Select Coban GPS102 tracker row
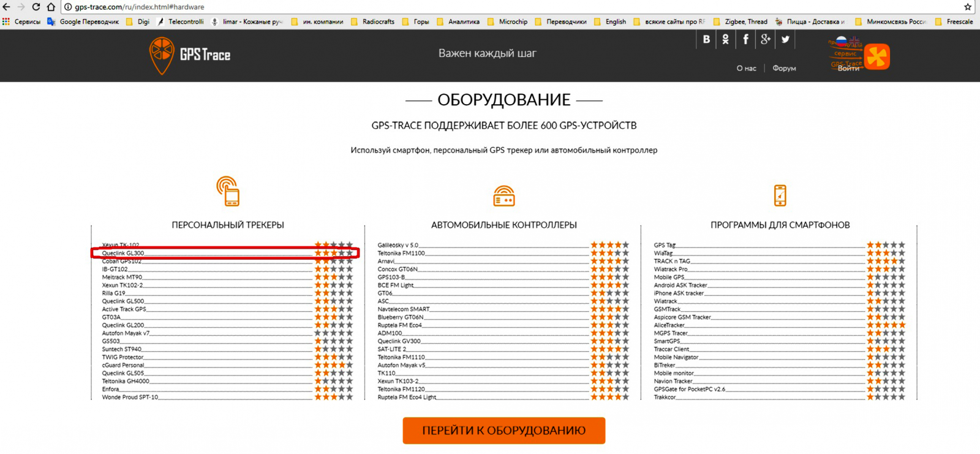This screenshot has width=980, height=454. (227, 261)
